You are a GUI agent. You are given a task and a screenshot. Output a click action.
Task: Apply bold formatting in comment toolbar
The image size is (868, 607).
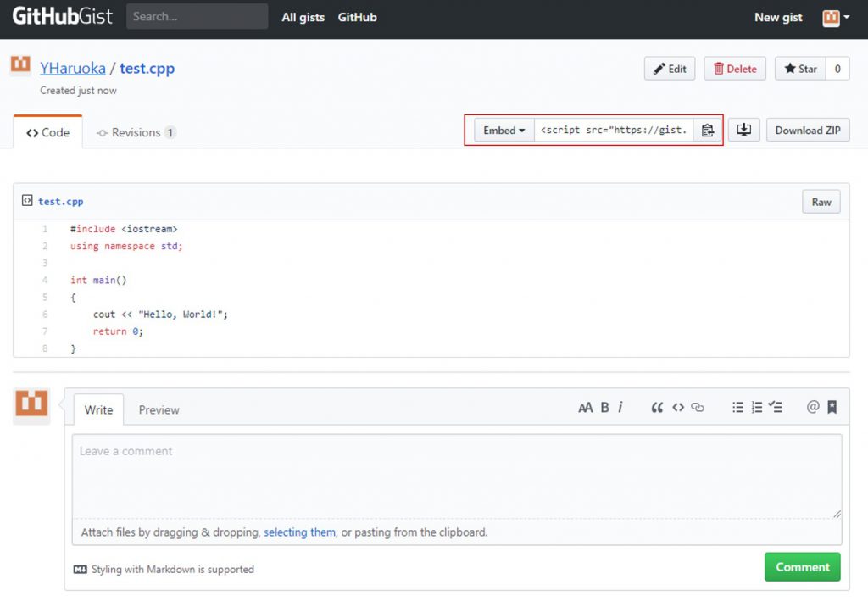point(605,408)
